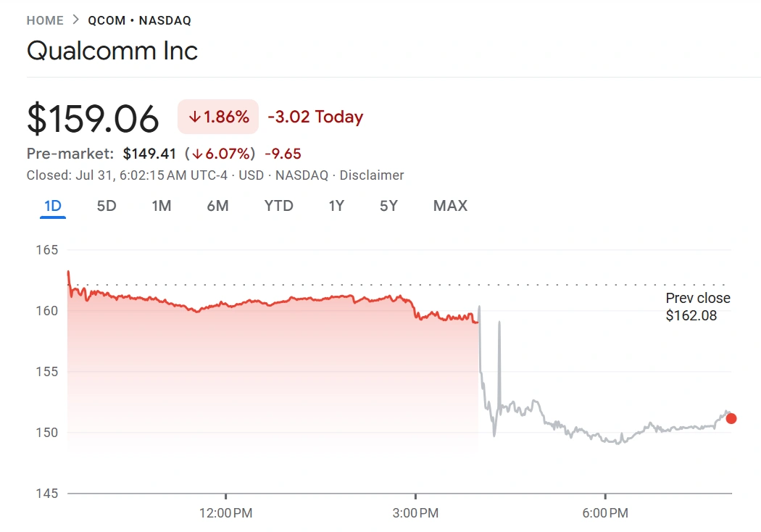Click the 3:00 PM axis label
Viewport: 761px width, 532px height.
coord(415,514)
